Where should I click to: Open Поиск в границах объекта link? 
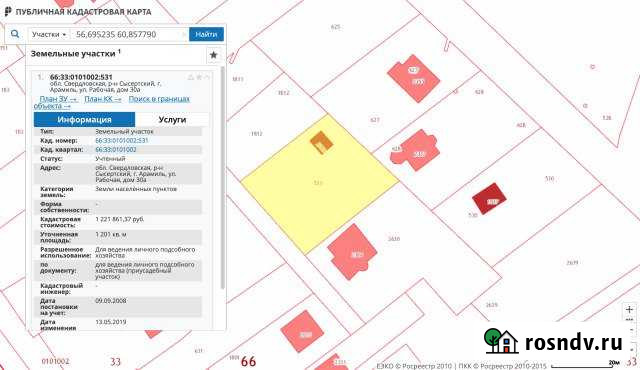coord(112,102)
